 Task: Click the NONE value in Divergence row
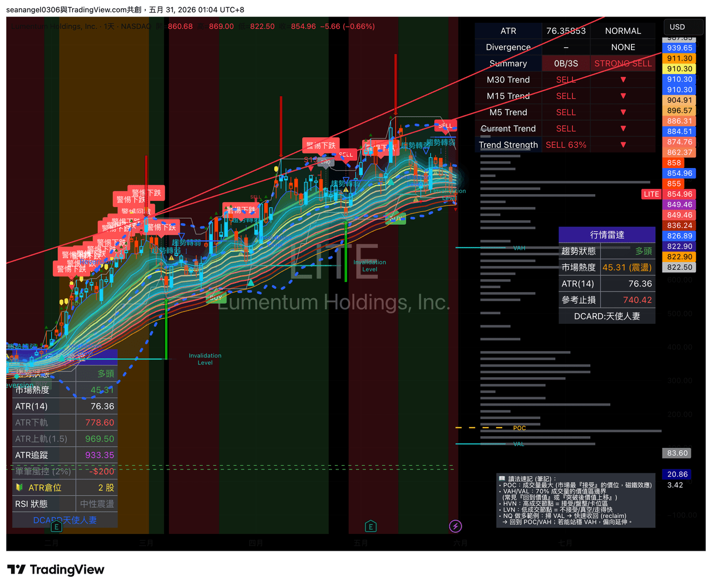[x=623, y=47]
